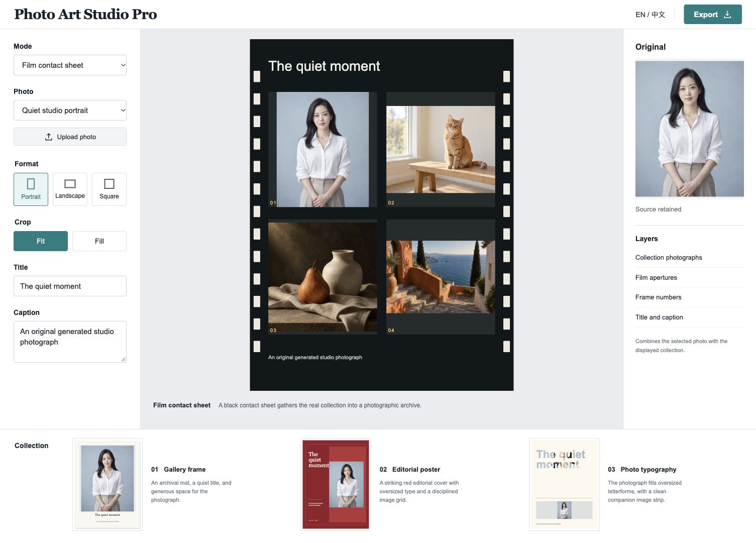Click inside the Caption text area
The width and height of the screenshot is (756, 543).
(x=70, y=342)
